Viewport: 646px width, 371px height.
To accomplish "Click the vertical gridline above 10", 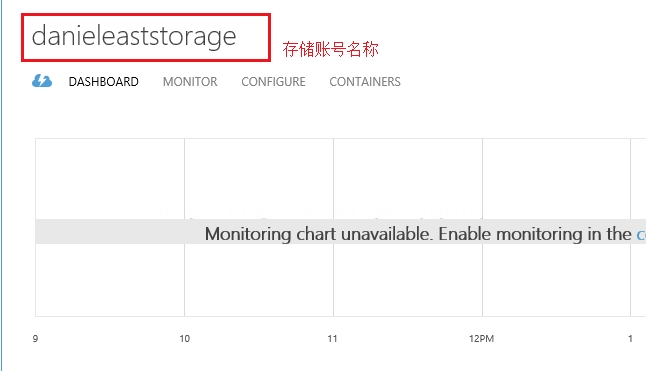I will coord(185,179).
